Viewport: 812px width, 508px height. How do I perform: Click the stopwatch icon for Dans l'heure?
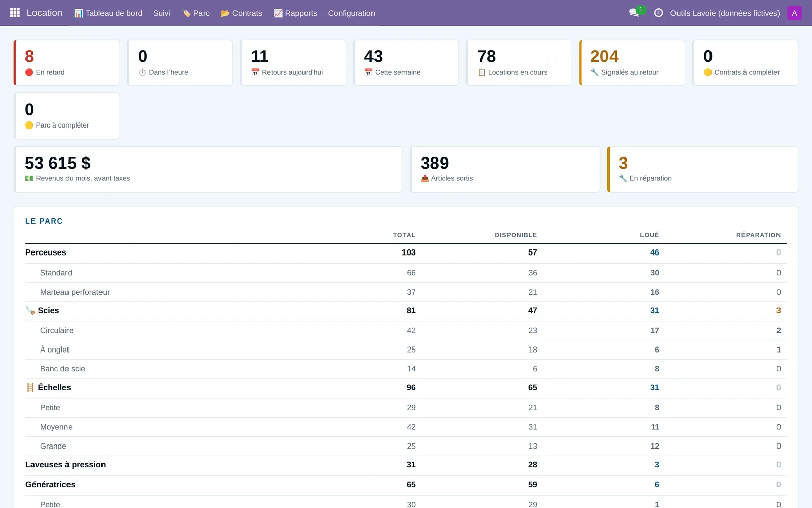(x=142, y=72)
